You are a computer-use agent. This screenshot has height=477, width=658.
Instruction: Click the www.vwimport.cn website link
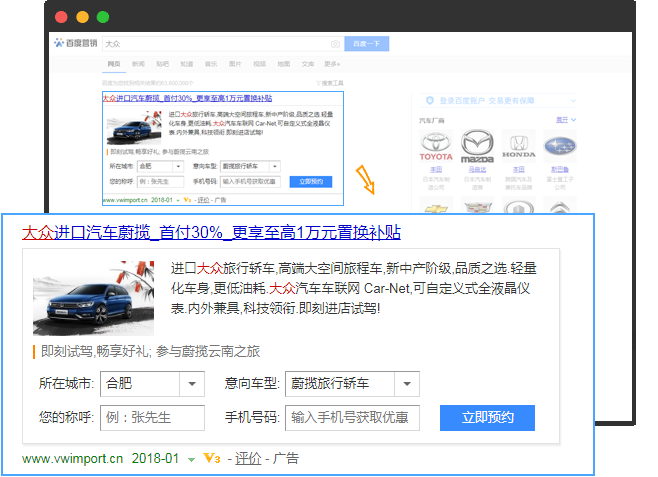(72, 459)
